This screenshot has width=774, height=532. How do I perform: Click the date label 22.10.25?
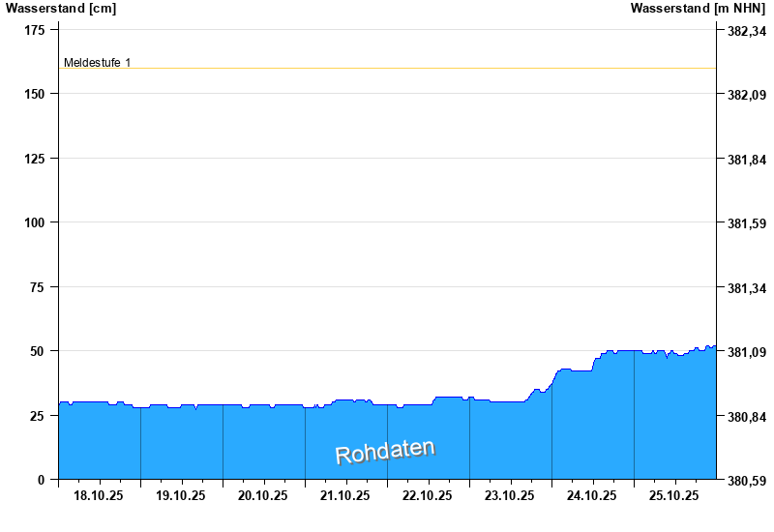click(427, 496)
